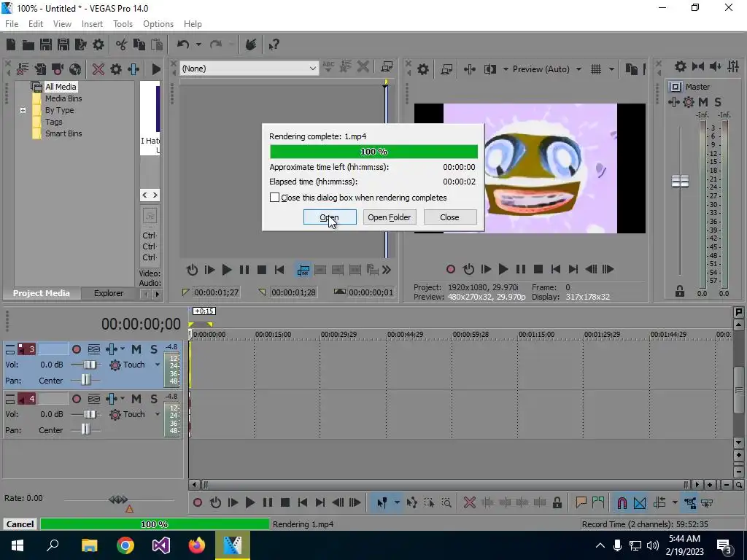747x560 pixels.
Task: Open the Options menu
Action: 158,24
